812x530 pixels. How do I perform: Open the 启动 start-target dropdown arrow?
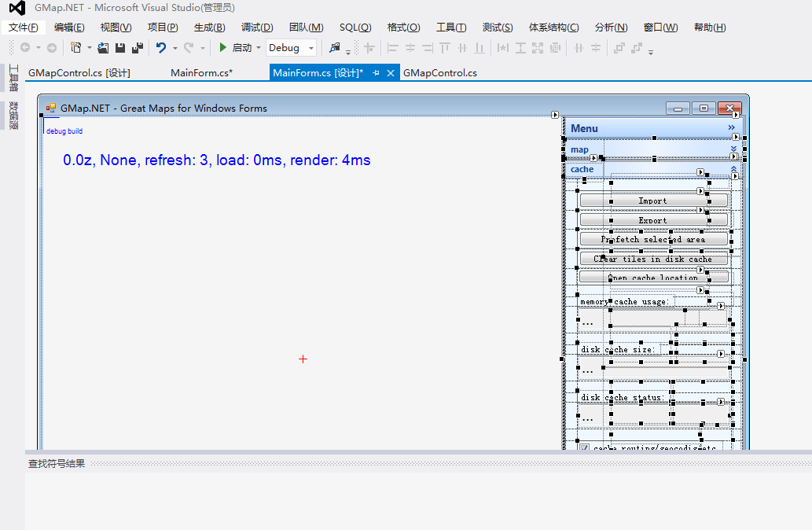[x=259, y=48]
